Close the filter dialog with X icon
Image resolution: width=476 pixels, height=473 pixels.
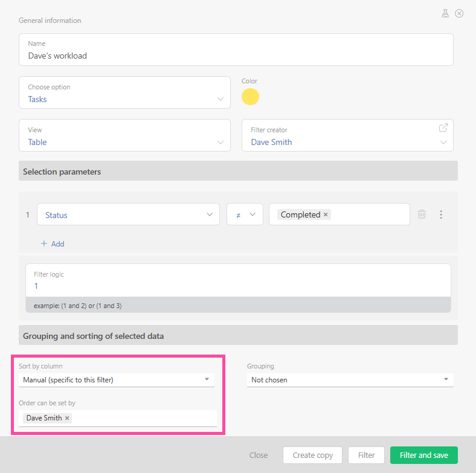coord(459,13)
